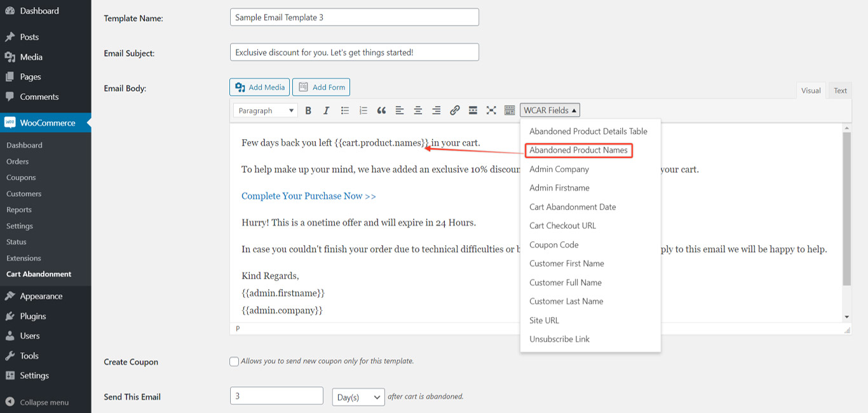Focus the Send This Email number field
The width and height of the screenshot is (868, 413).
point(277,396)
